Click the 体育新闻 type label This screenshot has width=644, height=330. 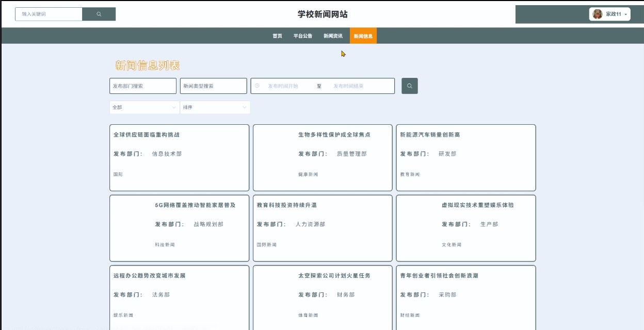click(308, 315)
